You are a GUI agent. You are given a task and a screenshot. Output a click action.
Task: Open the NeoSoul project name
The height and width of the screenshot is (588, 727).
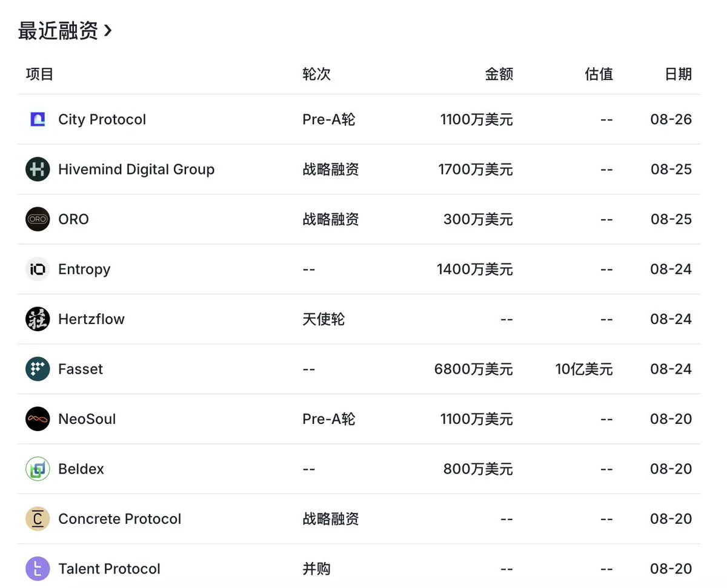[87, 419]
